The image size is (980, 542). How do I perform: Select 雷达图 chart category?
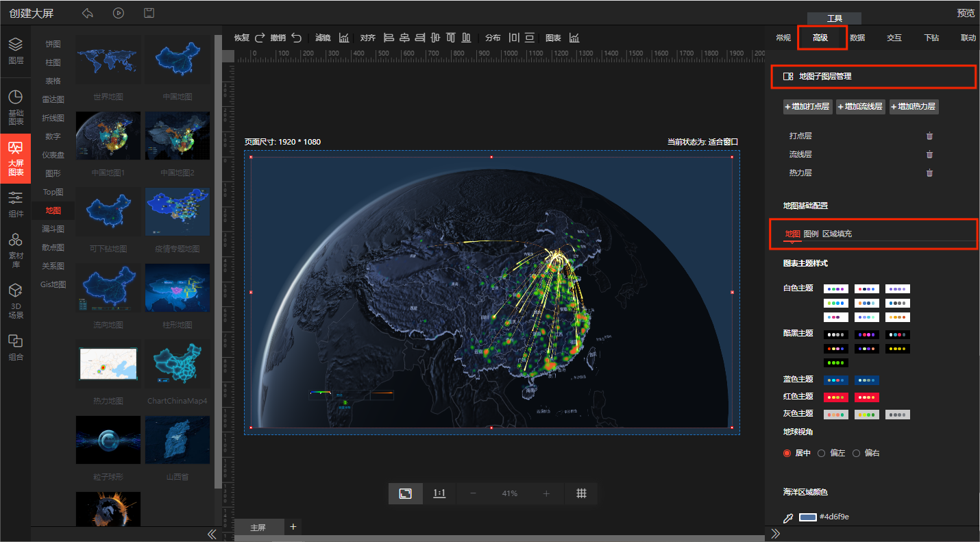53,99
